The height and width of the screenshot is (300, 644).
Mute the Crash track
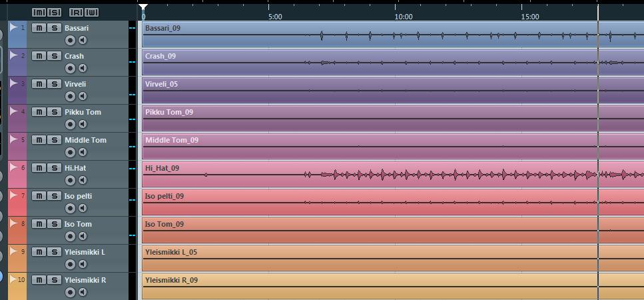(39, 56)
